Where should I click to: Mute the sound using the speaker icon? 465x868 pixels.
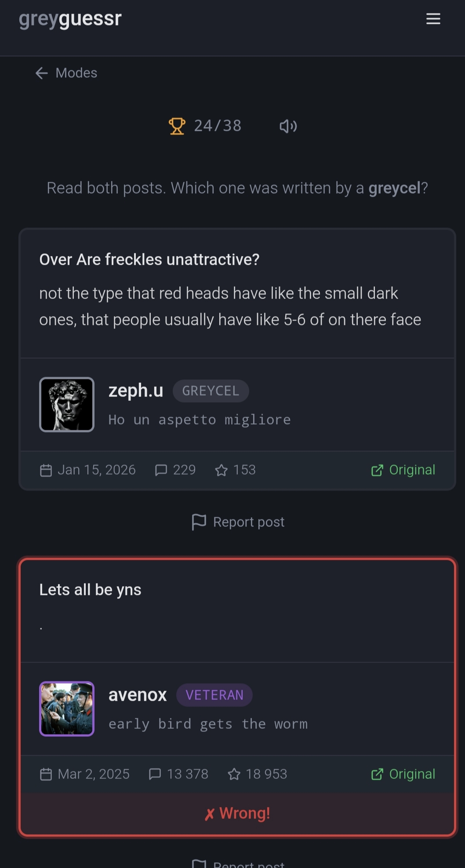(x=287, y=126)
